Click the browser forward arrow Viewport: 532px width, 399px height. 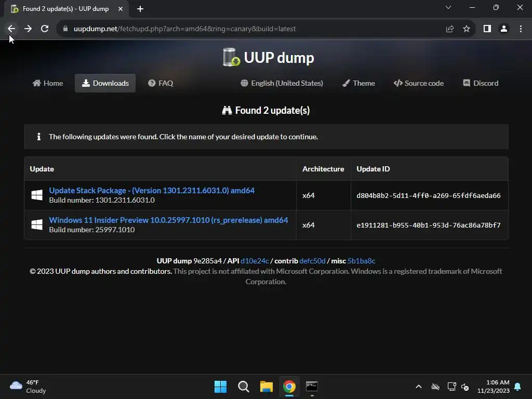(28, 29)
